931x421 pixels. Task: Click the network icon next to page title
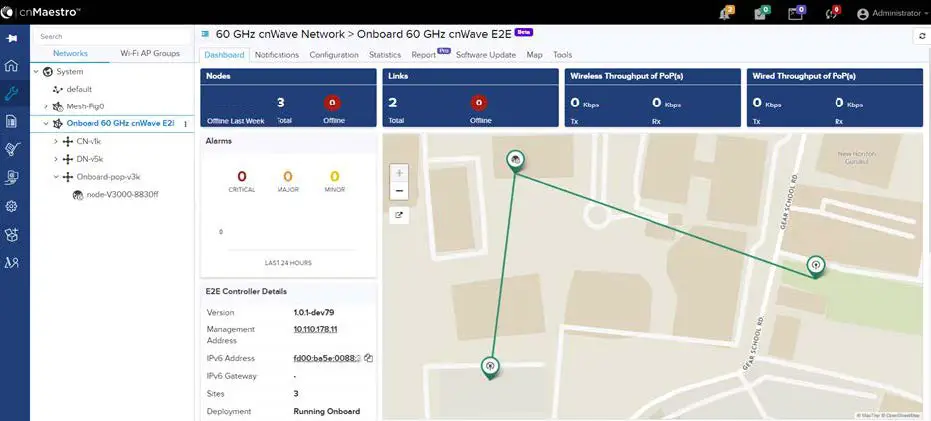tap(205, 34)
